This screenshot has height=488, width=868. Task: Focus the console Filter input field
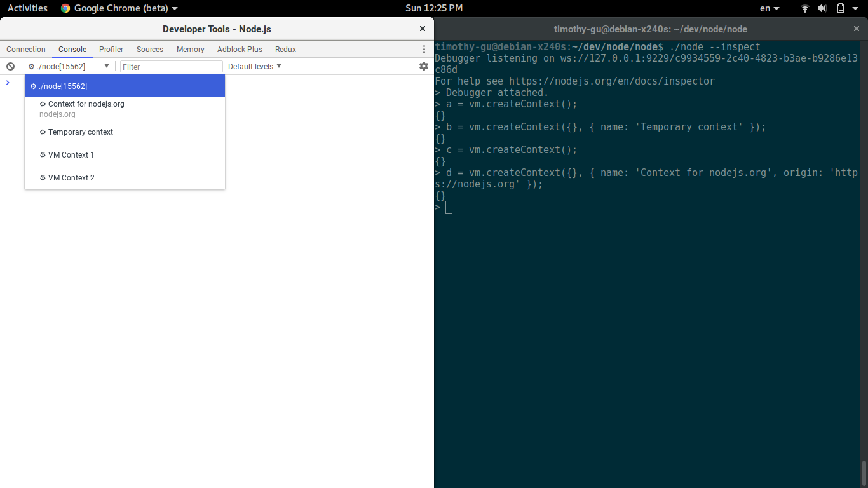point(172,66)
